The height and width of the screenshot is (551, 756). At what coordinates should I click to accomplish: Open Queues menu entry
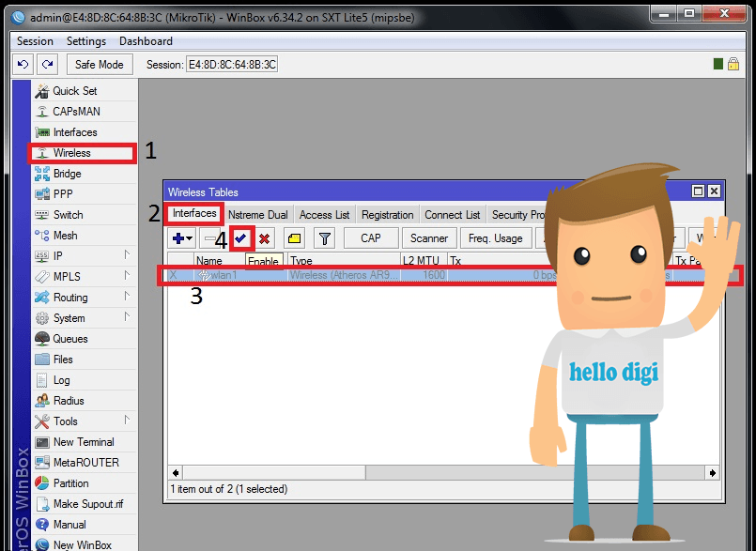point(85,339)
